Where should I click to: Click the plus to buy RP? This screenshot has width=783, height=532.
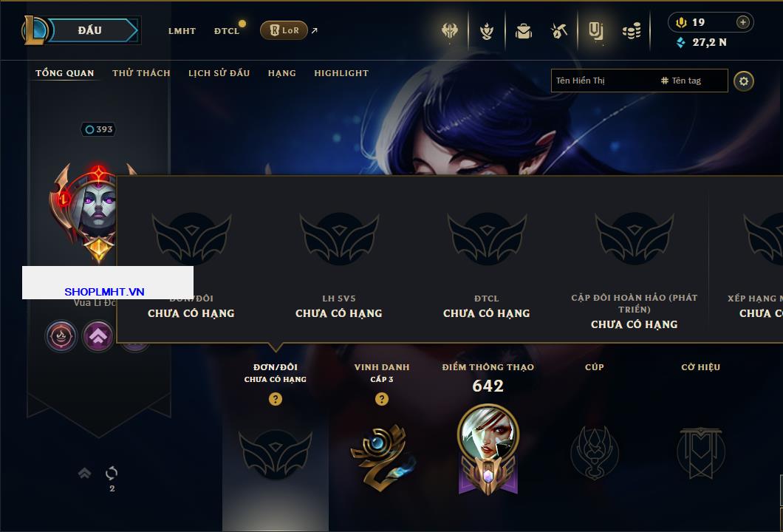coord(743,22)
